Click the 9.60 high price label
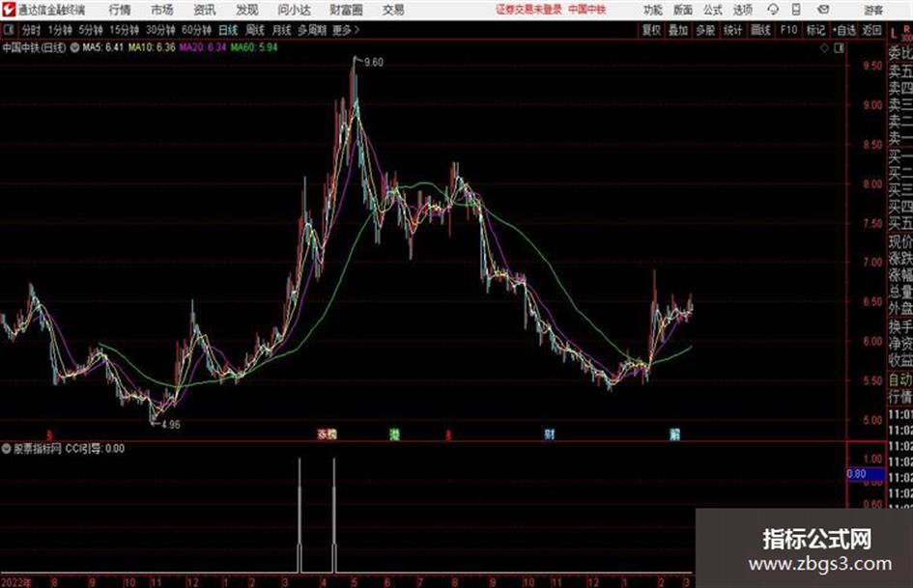913x588 pixels. point(374,63)
